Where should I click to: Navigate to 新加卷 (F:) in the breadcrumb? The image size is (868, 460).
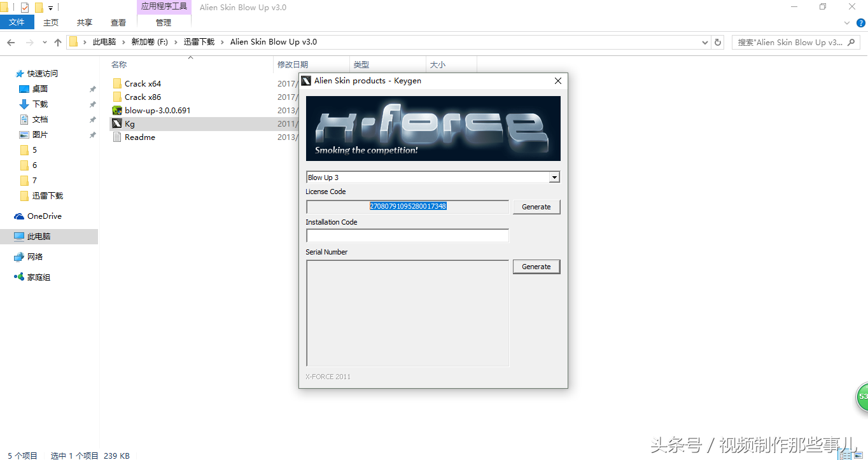pyautogui.click(x=150, y=42)
